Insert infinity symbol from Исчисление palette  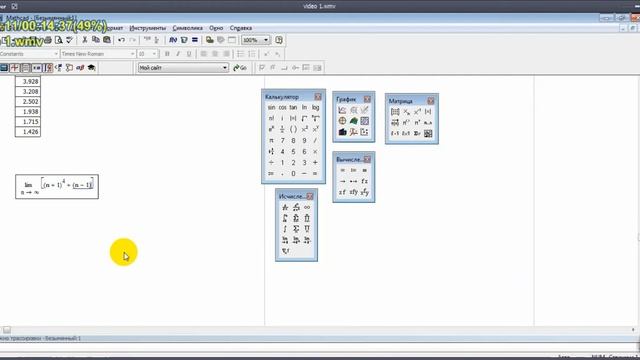click(307, 207)
